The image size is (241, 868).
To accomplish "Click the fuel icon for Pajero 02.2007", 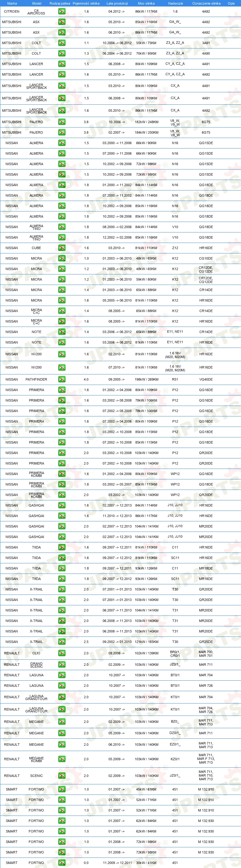I will pos(62,132).
